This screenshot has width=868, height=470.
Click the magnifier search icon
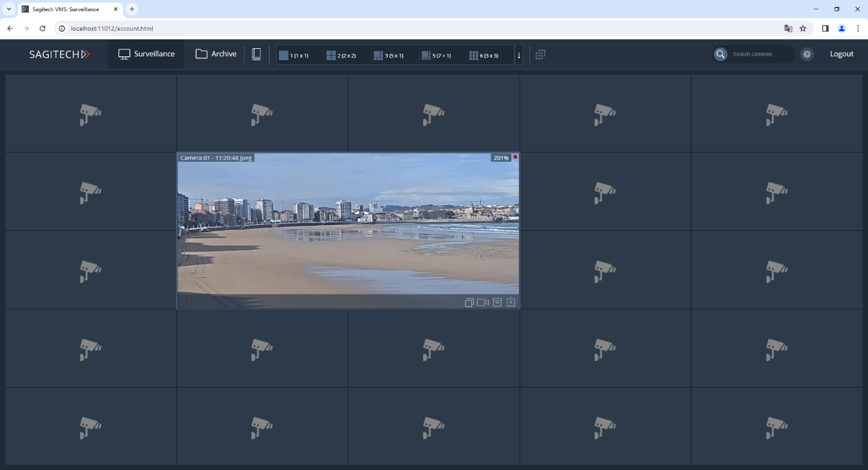721,55
